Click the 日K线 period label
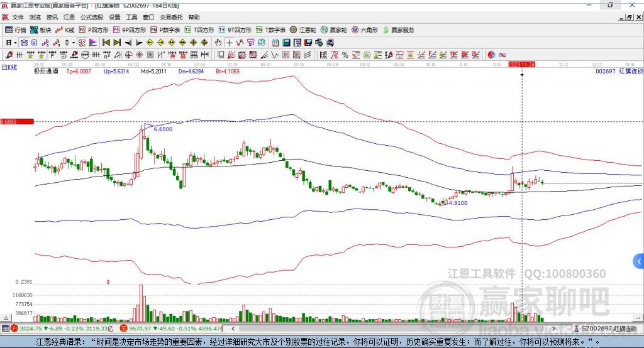Screen dimensions: 644x348 pyautogui.click(x=9, y=67)
